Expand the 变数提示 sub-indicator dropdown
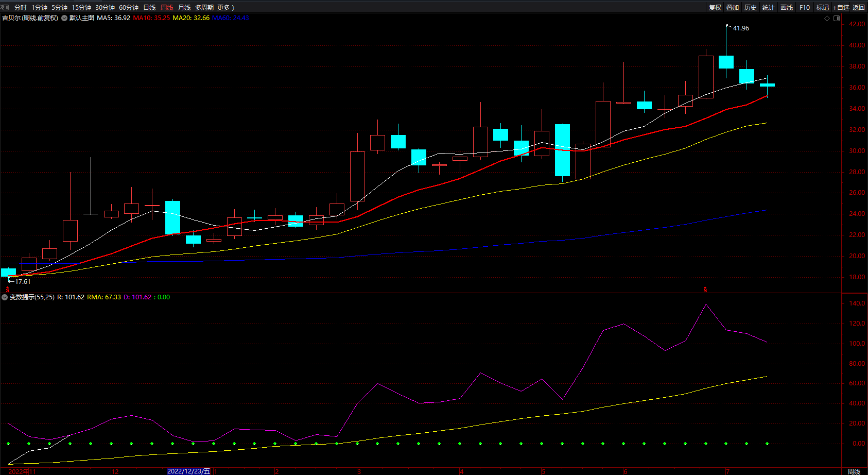Viewport: 868px width, 475px height. 5,297
